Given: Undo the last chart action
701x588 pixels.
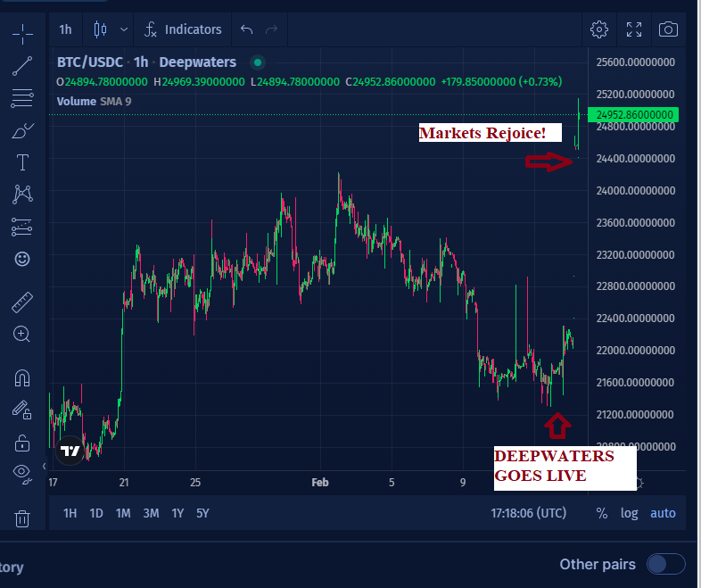Looking at the screenshot, I should click(x=247, y=29).
